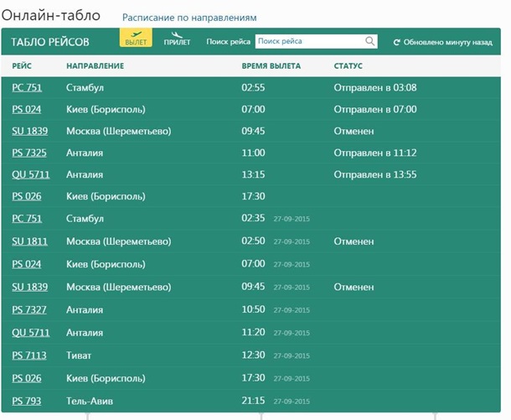Focus the Поиск рейса search field
The width and height of the screenshot is (511, 420).
pos(309,41)
